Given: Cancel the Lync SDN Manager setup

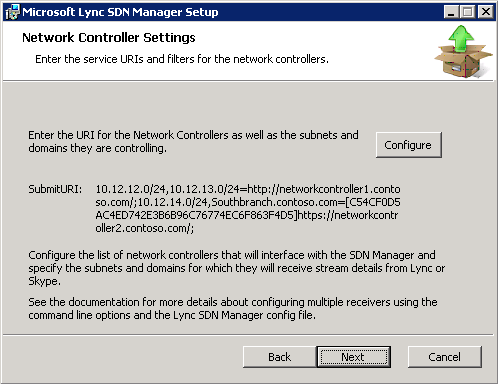Looking at the screenshot, I should click(x=444, y=357).
